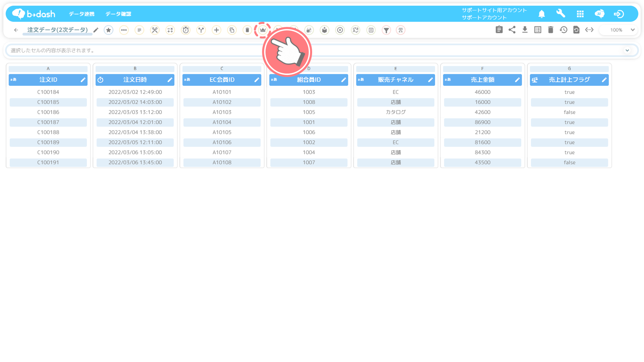
Task: Click the branch split tool icon
Action: coord(201,30)
